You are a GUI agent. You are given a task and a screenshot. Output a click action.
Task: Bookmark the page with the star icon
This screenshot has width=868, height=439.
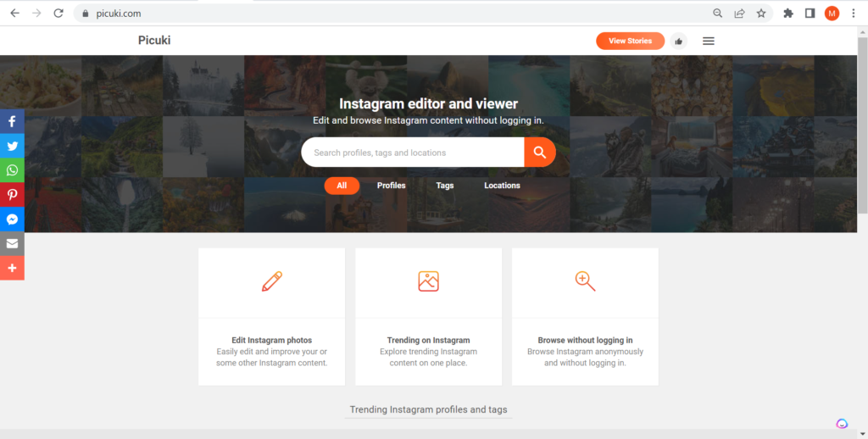point(761,14)
